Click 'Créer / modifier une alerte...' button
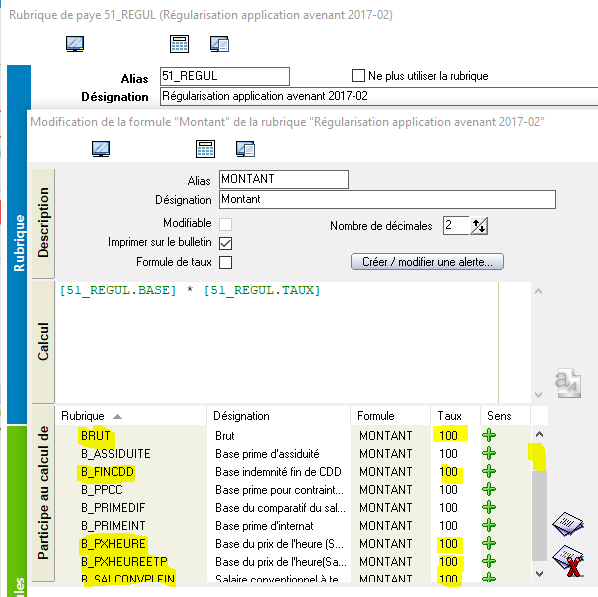This screenshot has width=598, height=597. (x=427, y=262)
